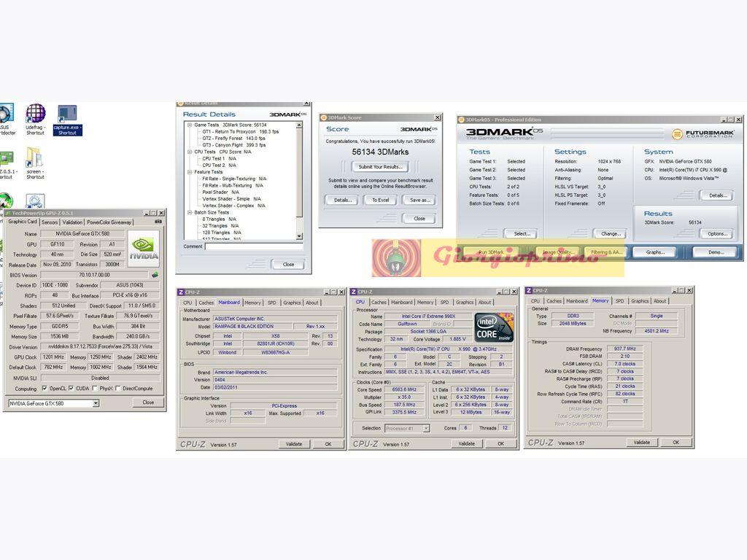Click the 937.7 MHz DRAM Frequency value
The image size is (747, 560).
pos(624,349)
